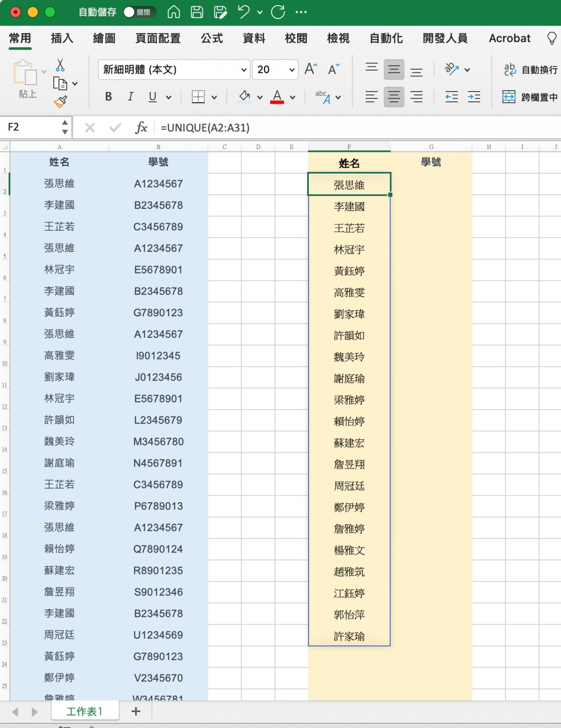
Task: Click the Insert Function fx icon
Action: (x=141, y=128)
